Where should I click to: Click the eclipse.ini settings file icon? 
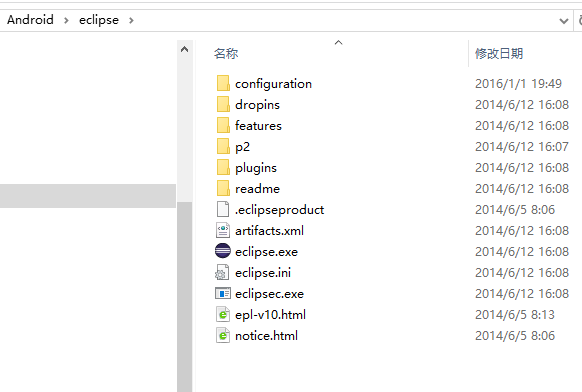pyautogui.click(x=222, y=272)
